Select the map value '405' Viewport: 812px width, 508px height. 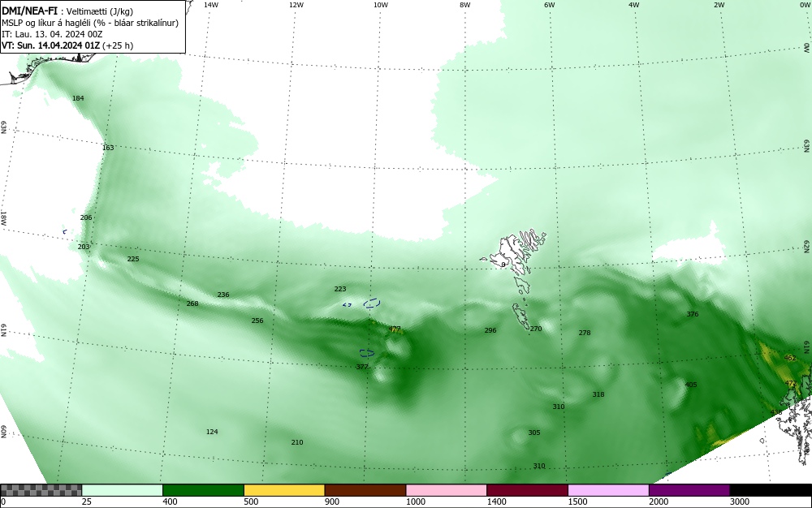tap(691, 385)
